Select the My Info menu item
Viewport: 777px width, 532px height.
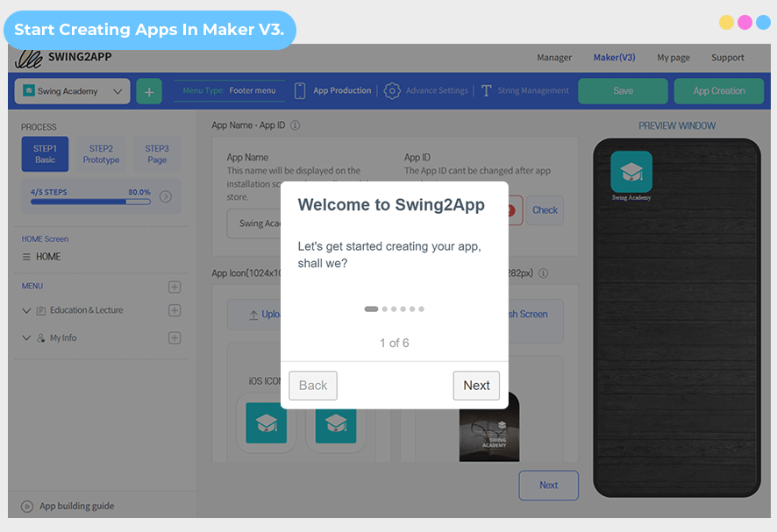(x=63, y=337)
